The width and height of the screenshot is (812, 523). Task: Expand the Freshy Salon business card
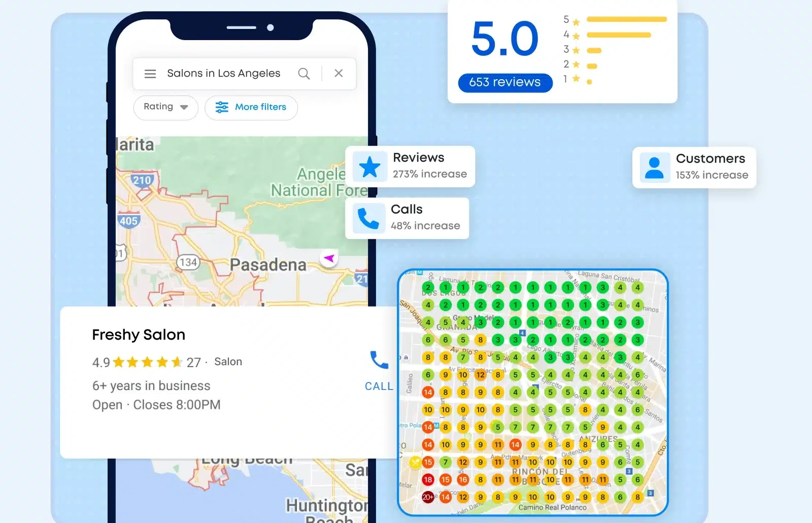click(139, 334)
